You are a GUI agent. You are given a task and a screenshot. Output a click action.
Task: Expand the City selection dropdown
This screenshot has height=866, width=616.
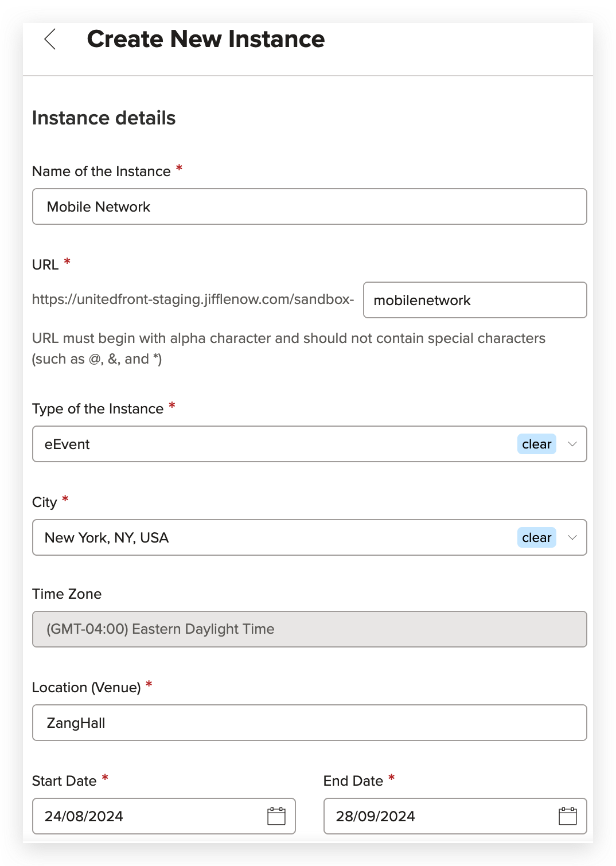click(572, 537)
